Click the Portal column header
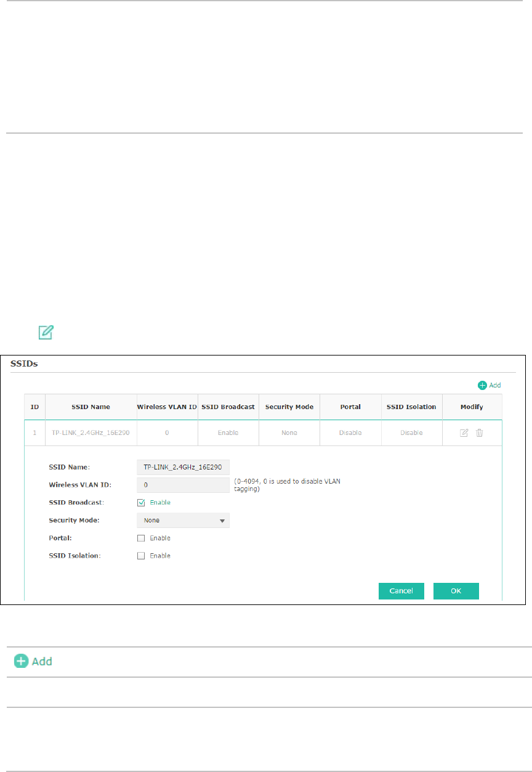 [x=350, y=407]
